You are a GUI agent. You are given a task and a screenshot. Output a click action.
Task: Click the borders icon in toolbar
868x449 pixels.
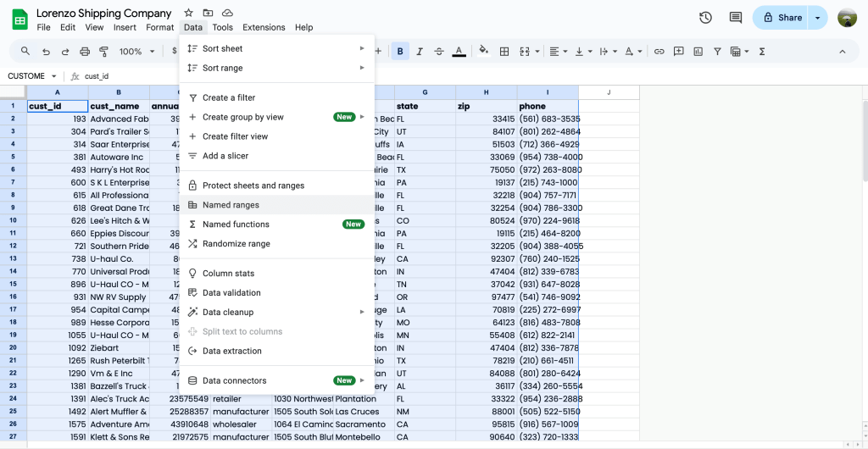coord(504,52)
